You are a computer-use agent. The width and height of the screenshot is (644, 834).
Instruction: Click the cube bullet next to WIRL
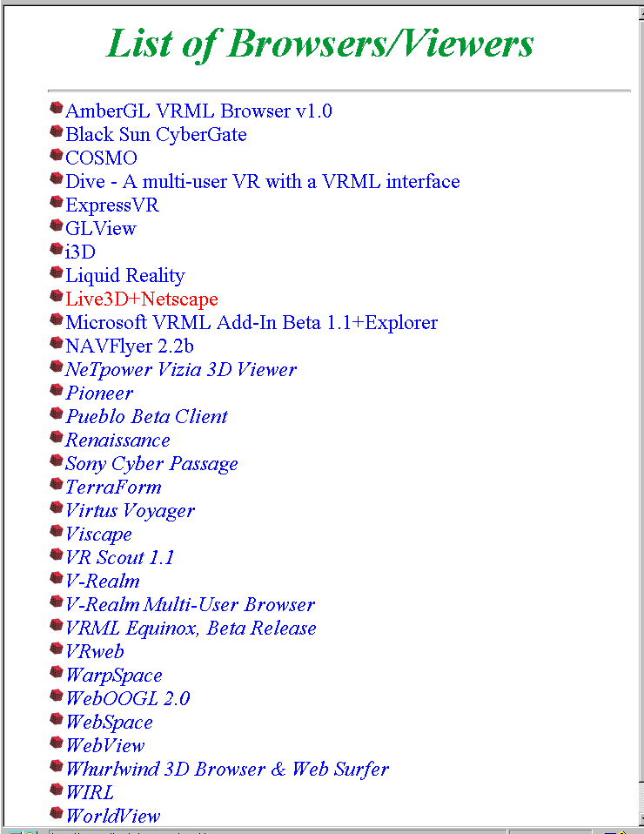(x=57, y=790)
